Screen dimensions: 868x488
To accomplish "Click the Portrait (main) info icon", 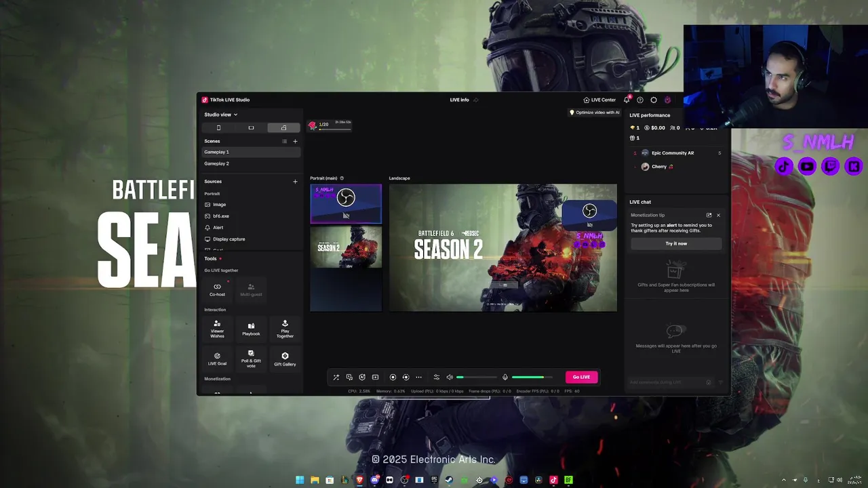I will (342, 178).
